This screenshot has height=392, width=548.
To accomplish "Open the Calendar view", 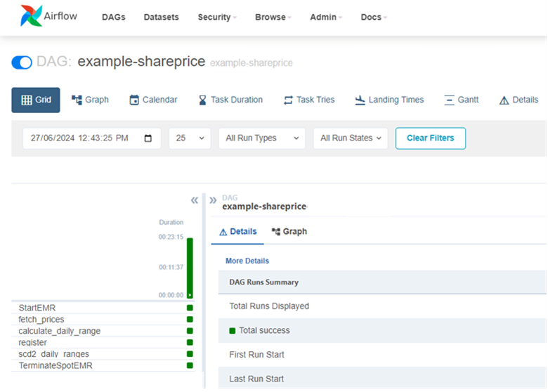I will pyautogui.click(x=153, y=100).
